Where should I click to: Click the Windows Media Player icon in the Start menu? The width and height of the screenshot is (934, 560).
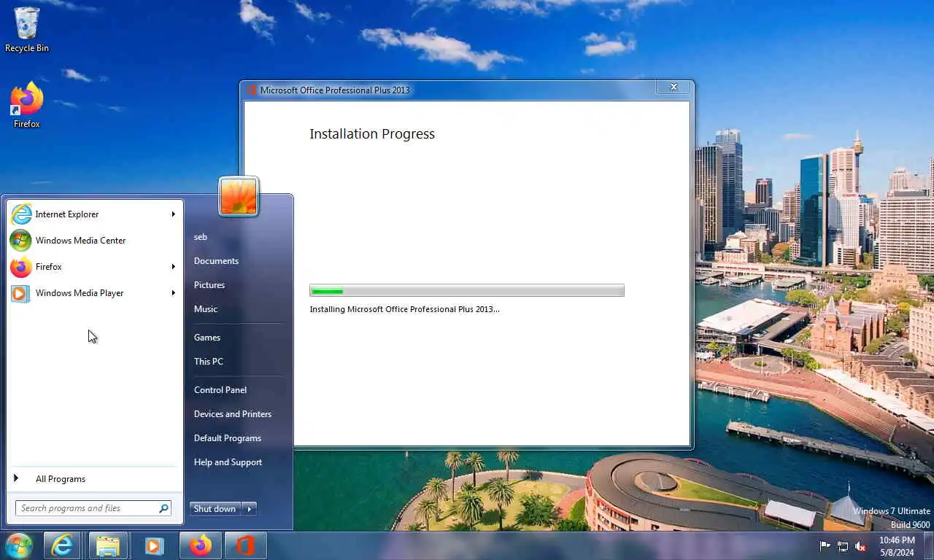click(21, 293)
